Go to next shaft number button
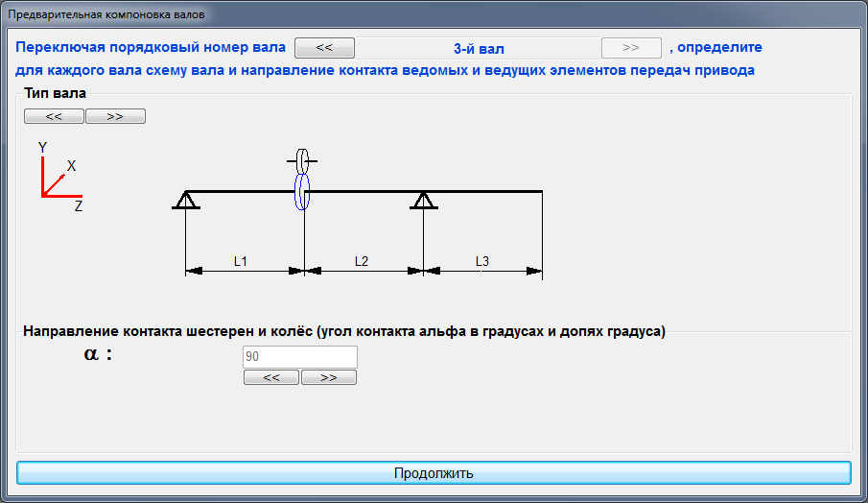 click(631, 48)
